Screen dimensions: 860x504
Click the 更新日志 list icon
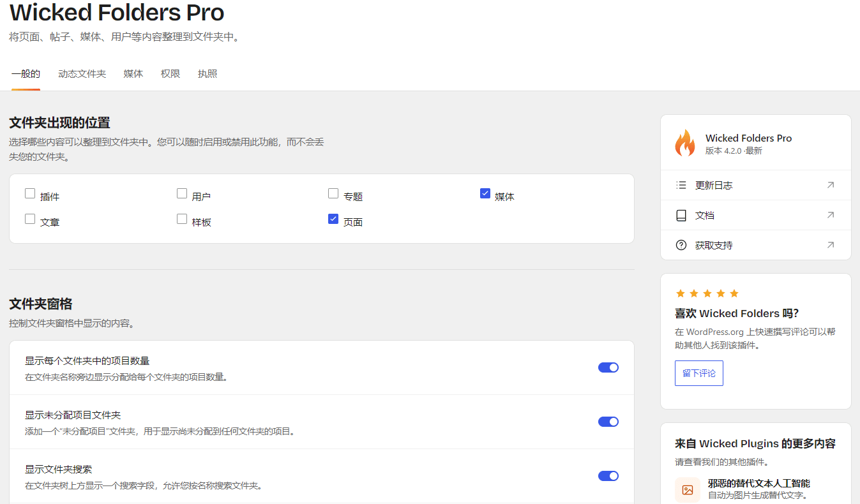click(x=681, y=185)
